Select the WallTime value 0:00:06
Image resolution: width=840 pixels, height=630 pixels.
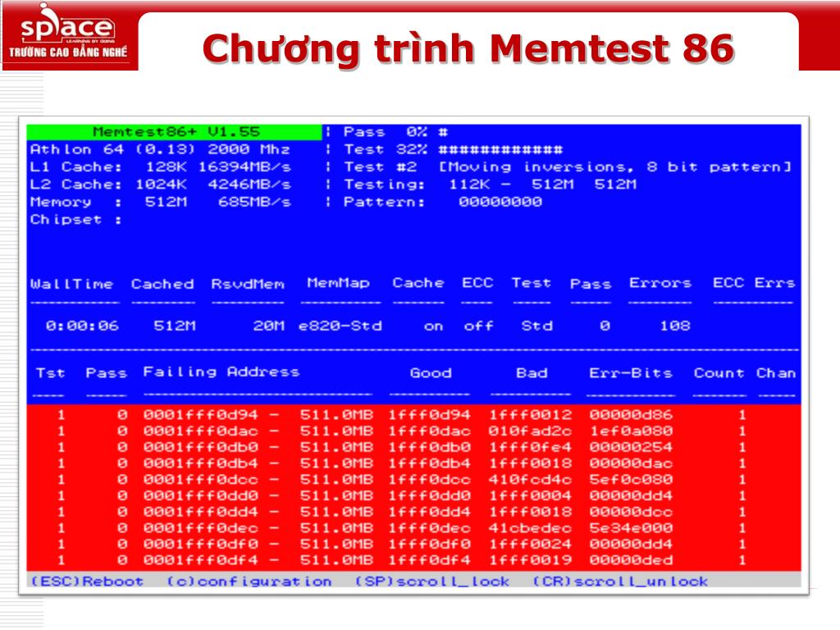point(82,326)
